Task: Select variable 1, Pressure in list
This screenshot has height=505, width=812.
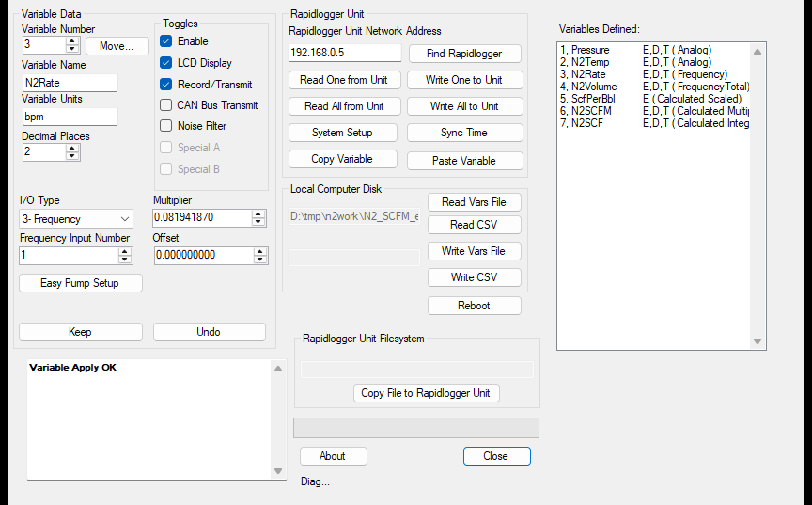Action: click(x=654, y=50)
